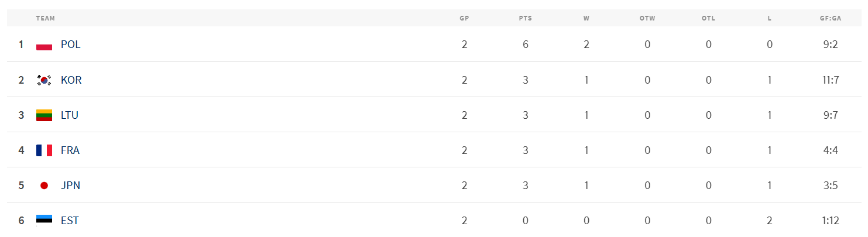This screenshot has height=237, width=868.
Task: Open the POL team link
Action: click(x=71, y=44)
